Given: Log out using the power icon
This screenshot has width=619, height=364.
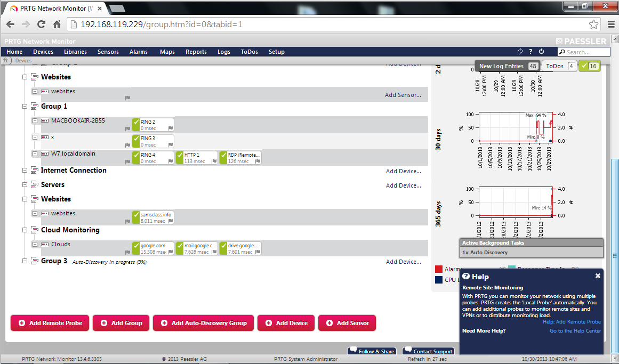Looking at the screenshot, I should click(x=541, y=52).
